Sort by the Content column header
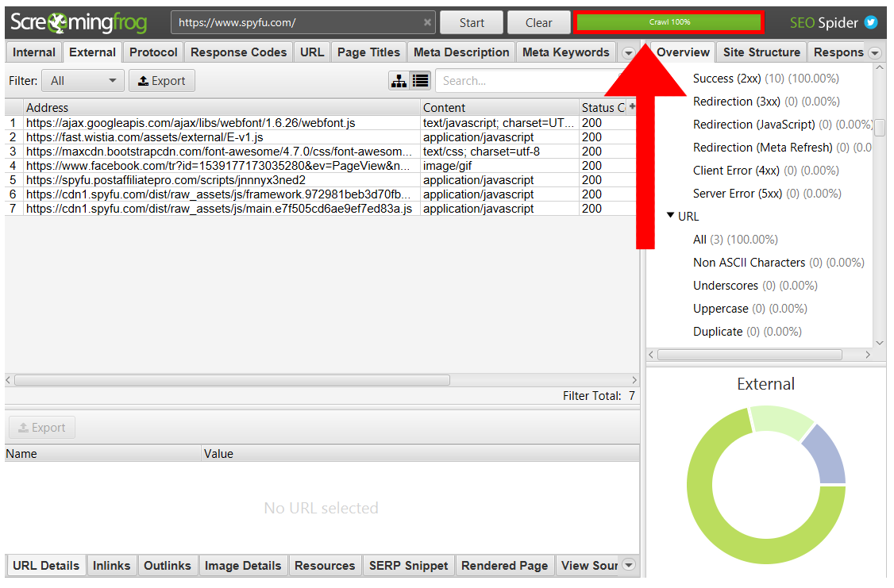 [x=499, y=108]
